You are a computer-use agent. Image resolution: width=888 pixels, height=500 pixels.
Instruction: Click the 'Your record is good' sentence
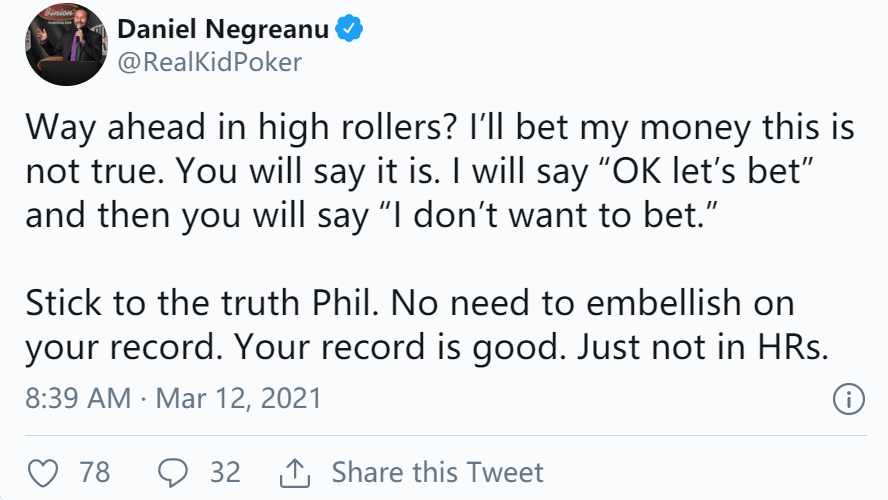(x=400, y=347)
